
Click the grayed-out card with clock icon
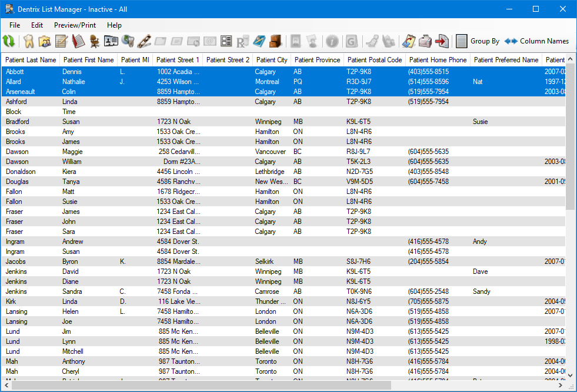pos(194,41)
